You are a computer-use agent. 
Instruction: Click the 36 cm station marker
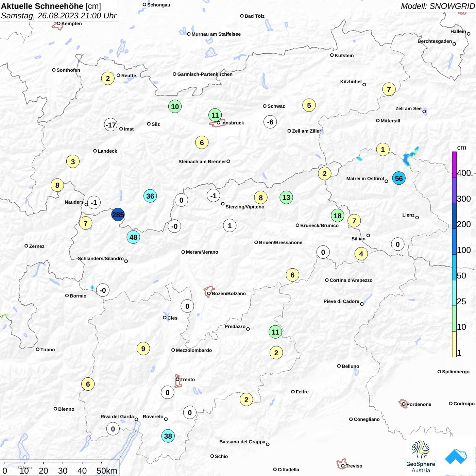tap(150, 196)
